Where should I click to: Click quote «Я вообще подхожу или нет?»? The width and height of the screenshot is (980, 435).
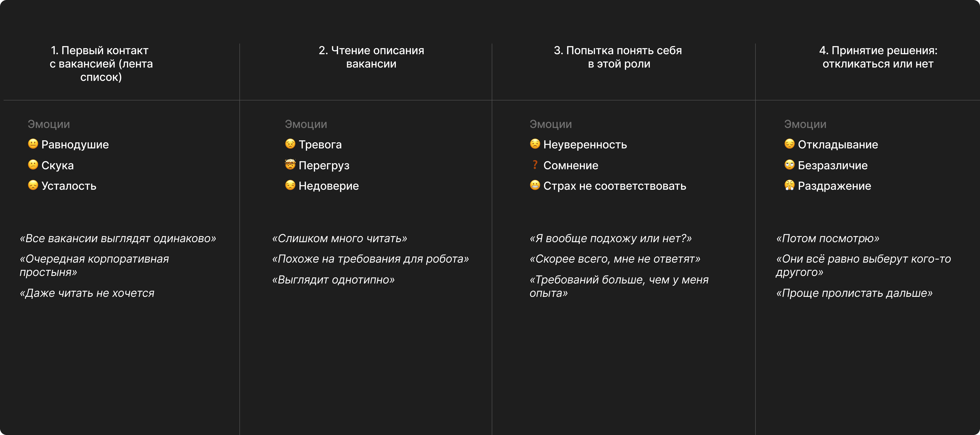[x=611, y=238]
